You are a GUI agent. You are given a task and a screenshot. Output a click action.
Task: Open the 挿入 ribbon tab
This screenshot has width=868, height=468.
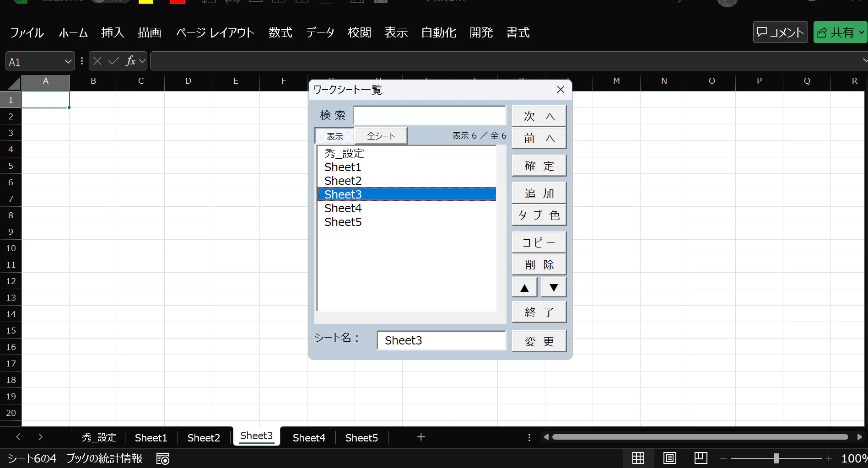tap(113, 32)
